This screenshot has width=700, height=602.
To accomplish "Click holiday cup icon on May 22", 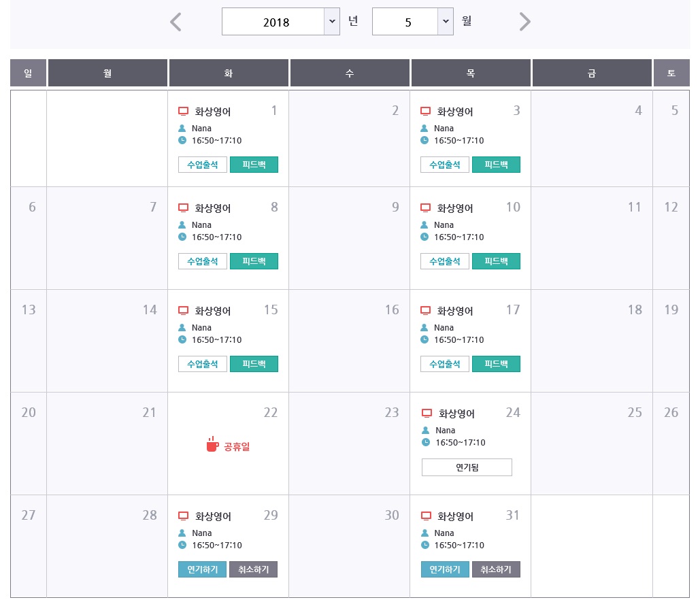I will (212, 445).
